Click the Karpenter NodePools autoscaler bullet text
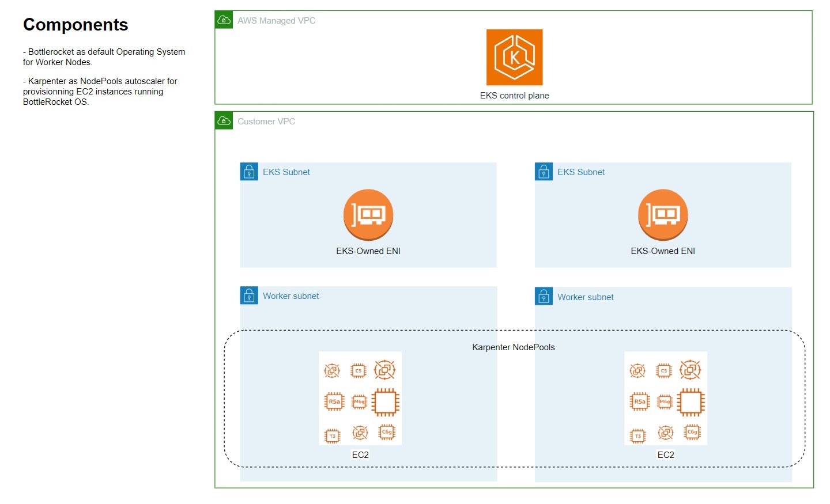The image size is (830, 504). click(100, 92)
